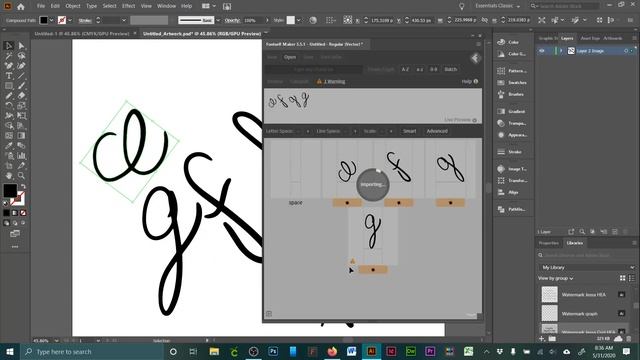Viewport: 640px width, 360px height.
Task: Open the Transform panel
Action: 512,180
